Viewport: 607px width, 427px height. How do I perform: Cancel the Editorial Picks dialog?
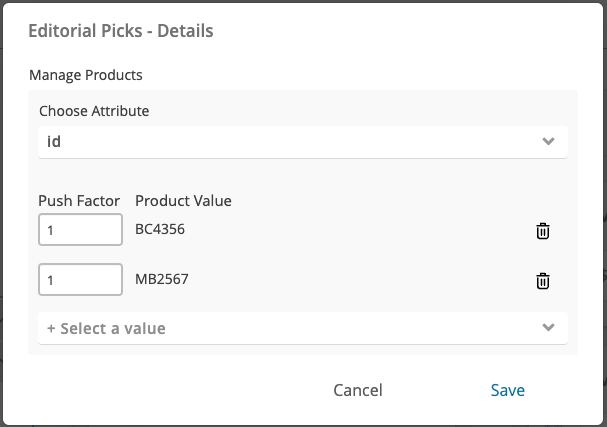point(358,390)
